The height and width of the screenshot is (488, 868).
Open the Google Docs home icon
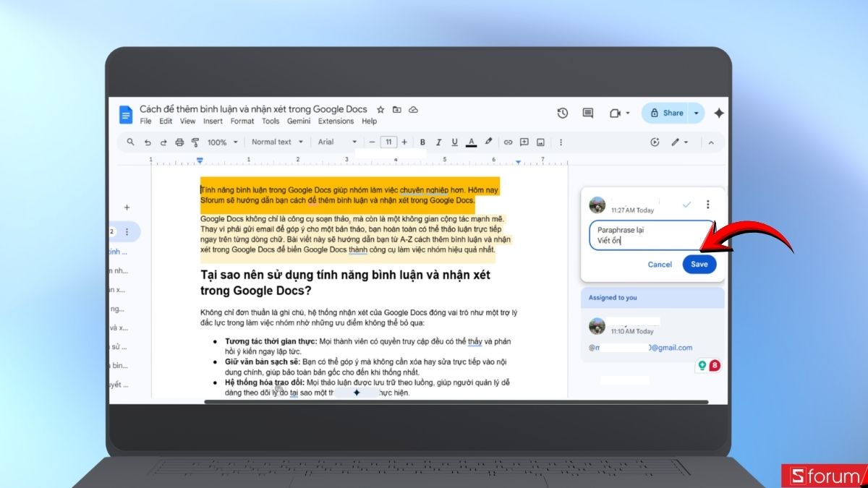point(126,114)
